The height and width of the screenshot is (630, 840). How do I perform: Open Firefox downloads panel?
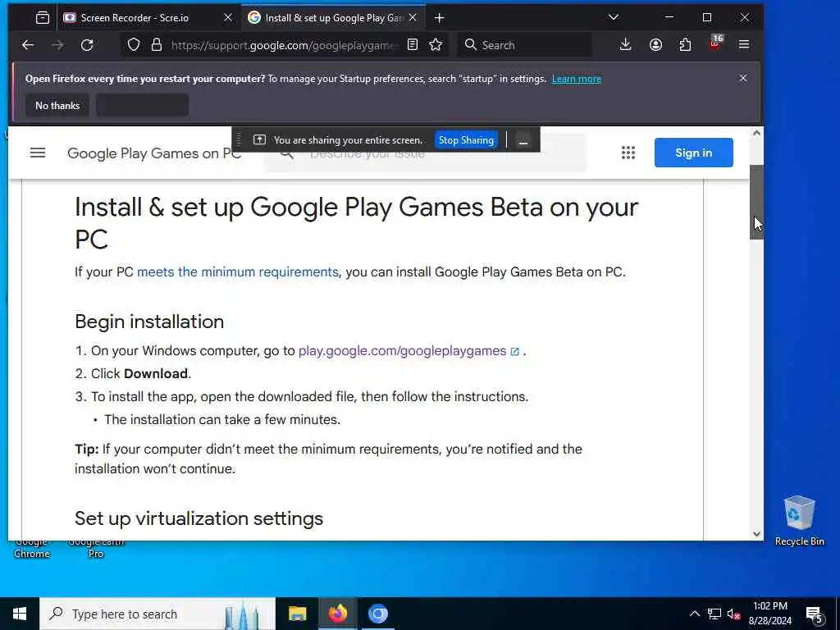pyautogui.click(x=625, y=45)
